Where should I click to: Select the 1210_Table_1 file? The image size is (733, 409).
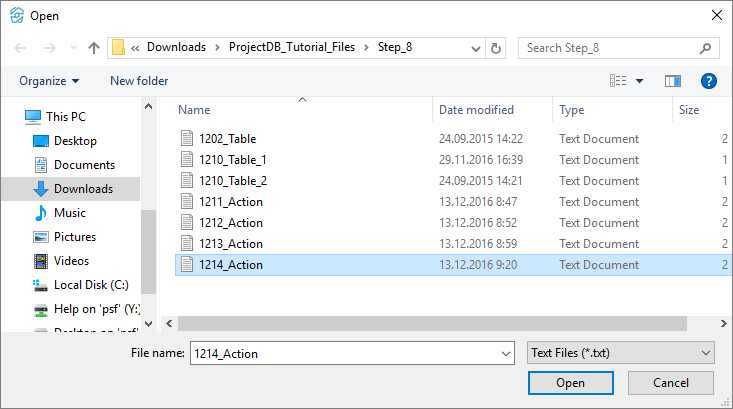click(x=232, y=160)
